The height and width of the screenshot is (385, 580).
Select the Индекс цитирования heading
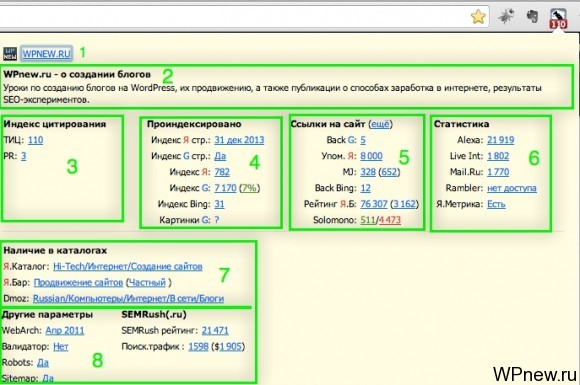[x=55, y=124]
